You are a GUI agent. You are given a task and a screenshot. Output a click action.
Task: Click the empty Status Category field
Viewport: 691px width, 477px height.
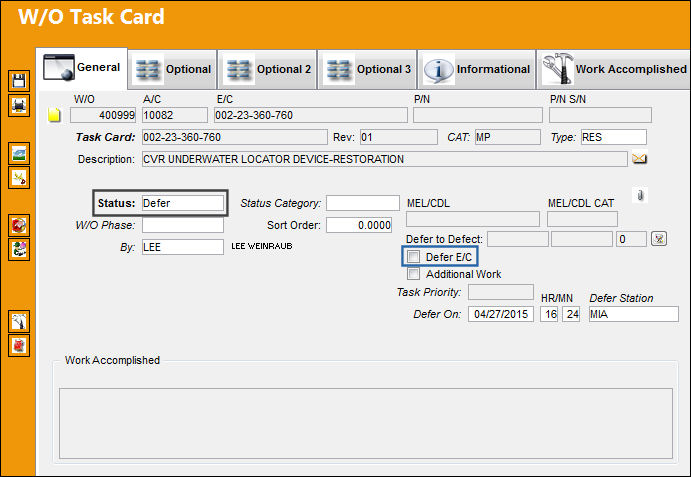tap(363, 203)
